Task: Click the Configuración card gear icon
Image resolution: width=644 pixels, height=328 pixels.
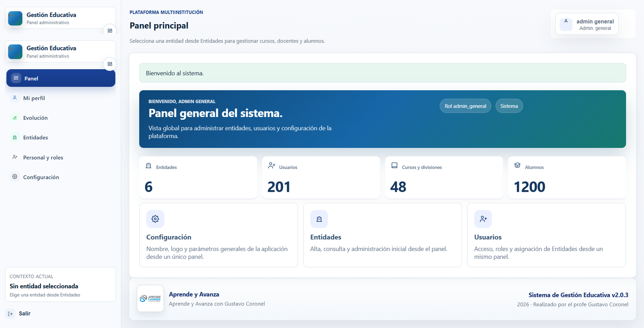Action: (x=155, y=219)
